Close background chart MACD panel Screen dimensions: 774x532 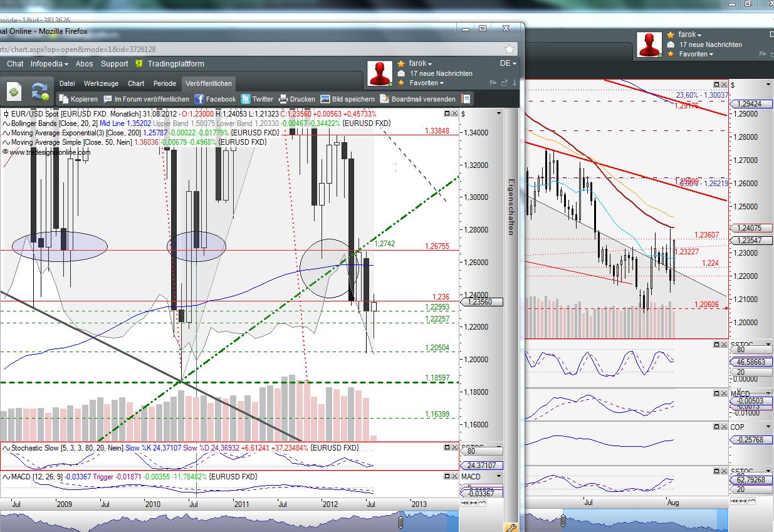pyautogui.click(x=724, y=394)
